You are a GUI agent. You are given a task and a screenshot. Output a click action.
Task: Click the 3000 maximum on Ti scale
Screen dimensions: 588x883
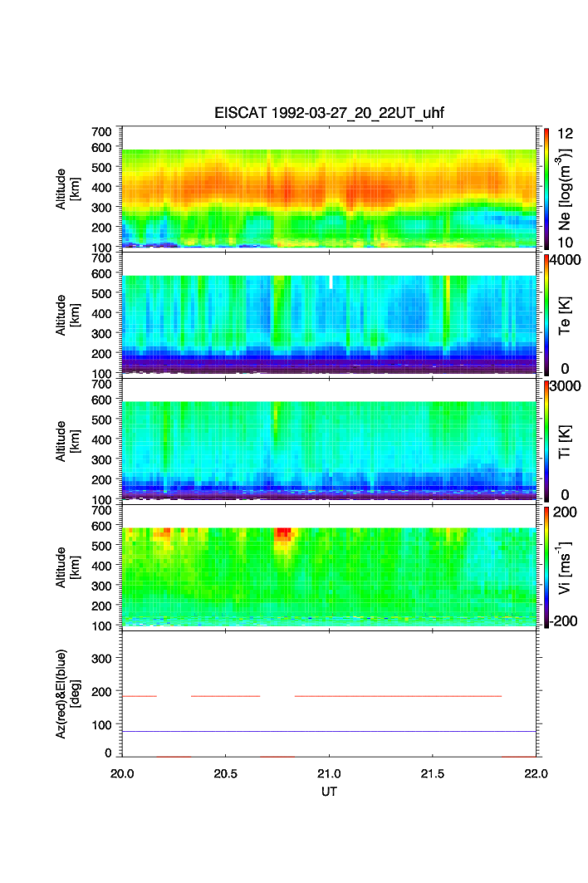(566, 386)
